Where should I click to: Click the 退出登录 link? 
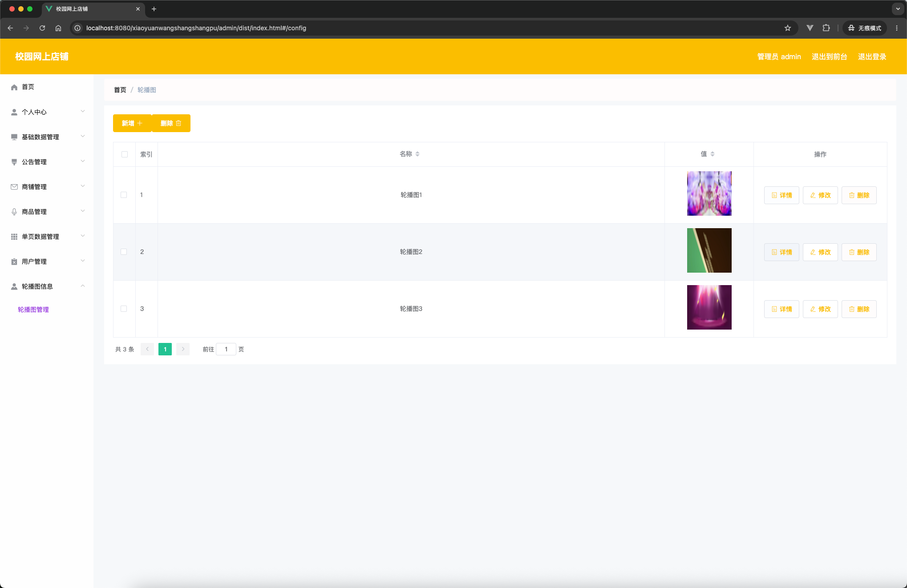(x=872, y=56)
